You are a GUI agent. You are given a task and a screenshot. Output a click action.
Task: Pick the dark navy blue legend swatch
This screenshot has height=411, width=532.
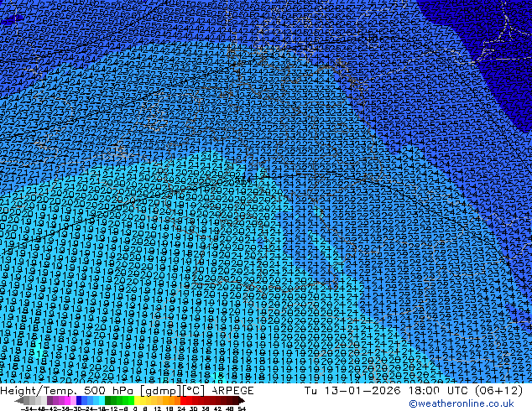pos(79,401)
